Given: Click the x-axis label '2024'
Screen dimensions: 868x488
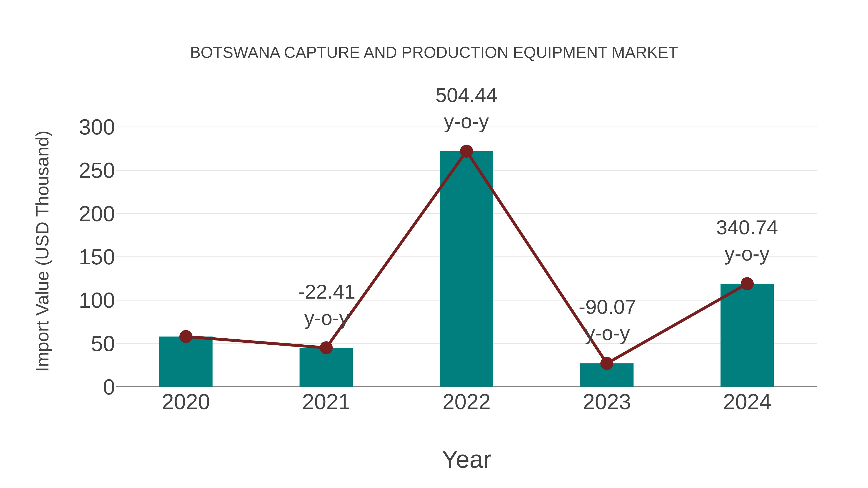Looking at the screenshot, I should (747, 402).
